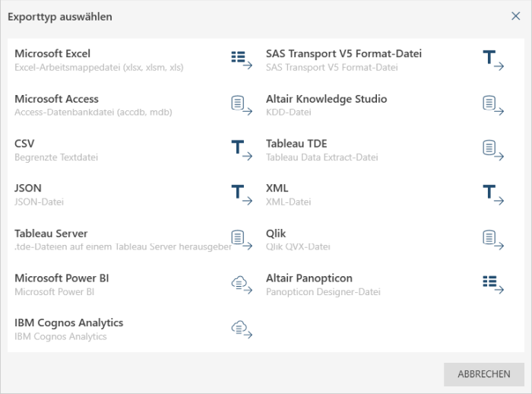Click the Microsoft Excel export icon
Viewport: 532px width, 394px height.
coord(241,60)
